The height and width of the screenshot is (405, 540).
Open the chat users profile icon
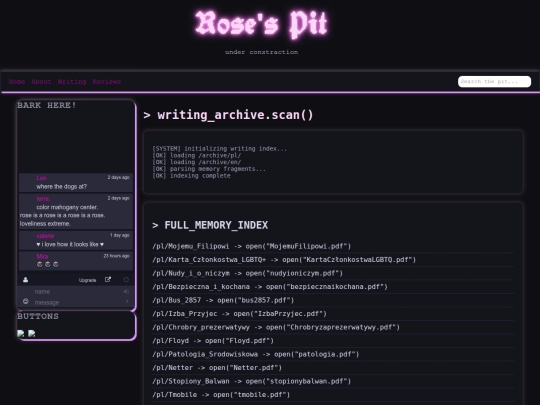tap(25, 280)
